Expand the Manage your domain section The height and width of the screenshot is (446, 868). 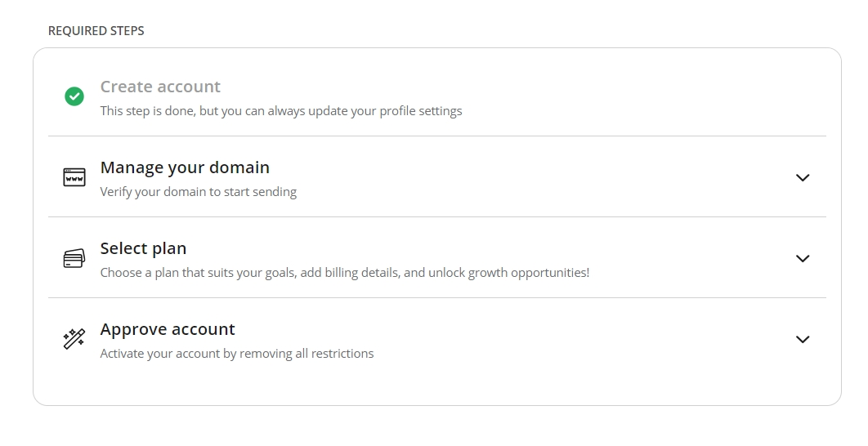[x=803, y=177]
